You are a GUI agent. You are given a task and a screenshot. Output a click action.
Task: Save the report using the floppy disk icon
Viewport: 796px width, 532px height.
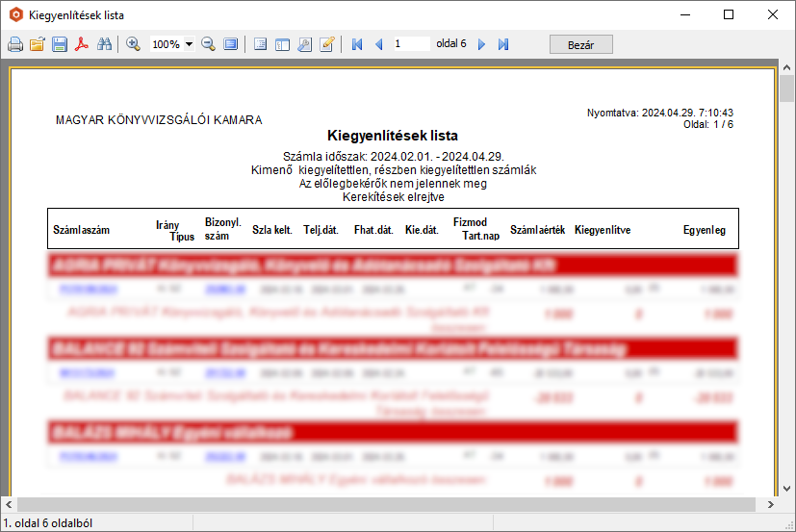click(60, 44)
